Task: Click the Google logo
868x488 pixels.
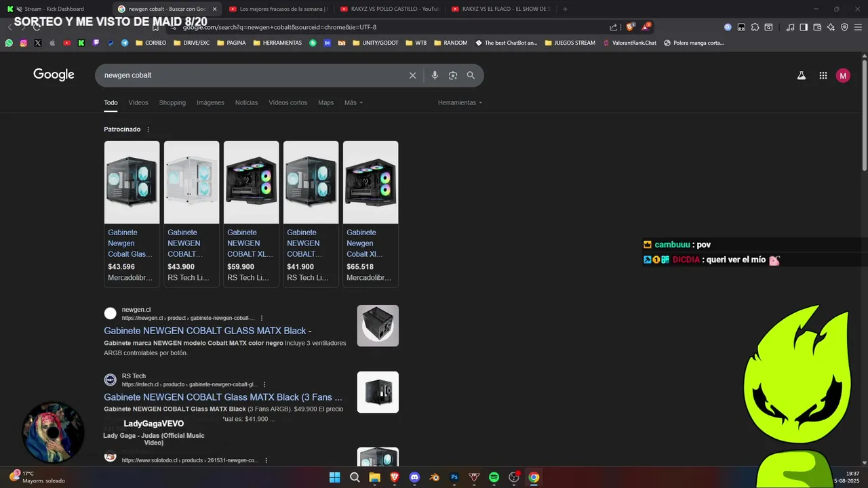Action: tap(54, 75)
